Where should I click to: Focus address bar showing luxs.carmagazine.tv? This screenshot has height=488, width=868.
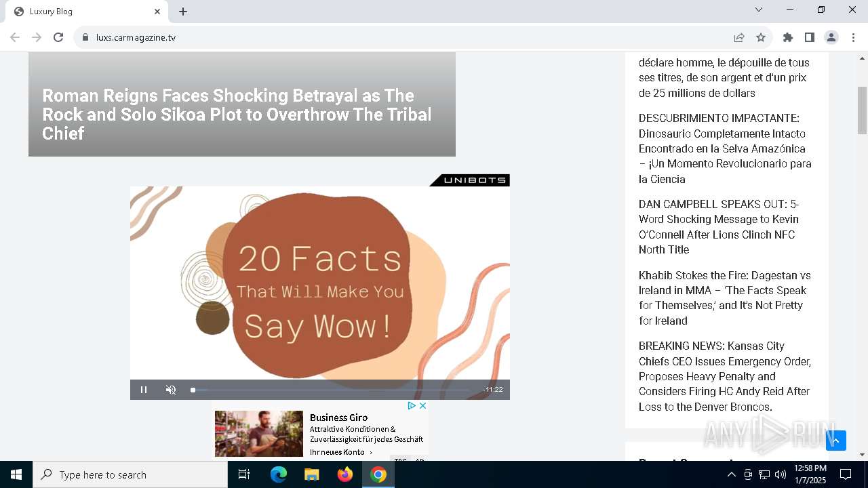pos(407,37)
